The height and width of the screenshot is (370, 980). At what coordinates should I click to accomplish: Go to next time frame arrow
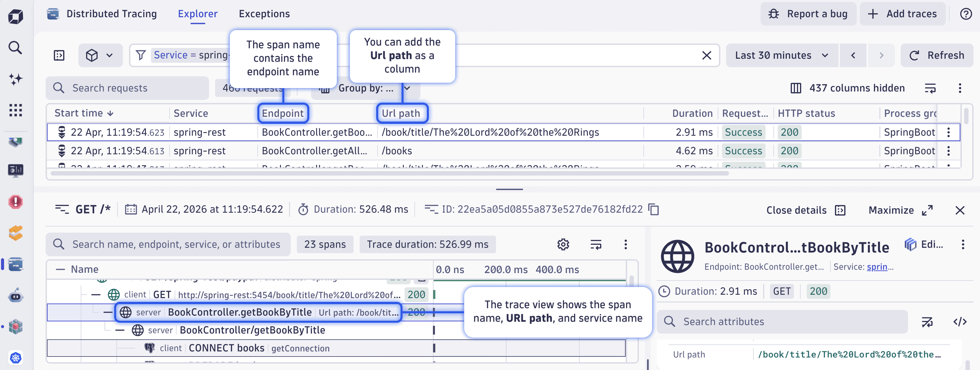[x=881, y=55]
